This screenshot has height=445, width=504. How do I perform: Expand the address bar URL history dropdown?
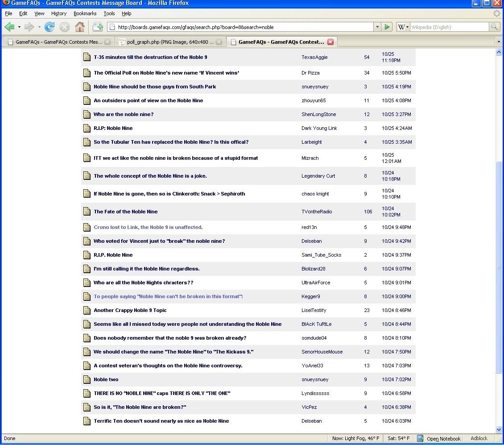(377, 27)
